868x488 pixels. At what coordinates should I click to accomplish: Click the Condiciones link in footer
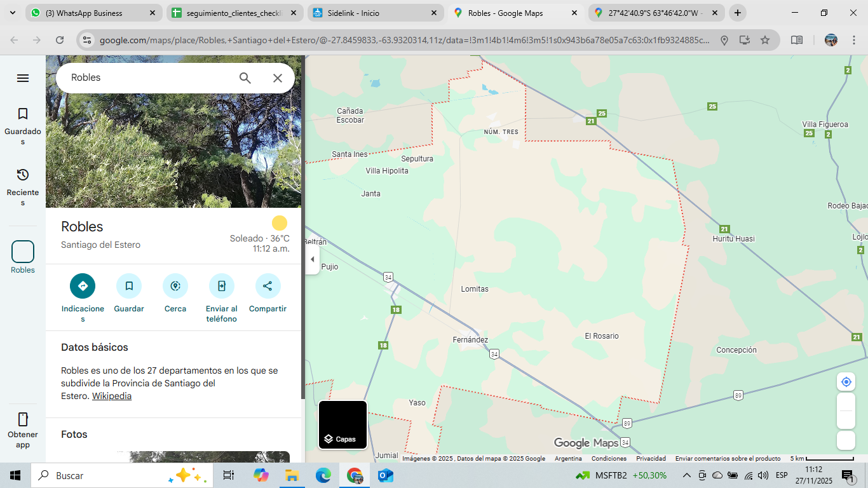(609, 458)
